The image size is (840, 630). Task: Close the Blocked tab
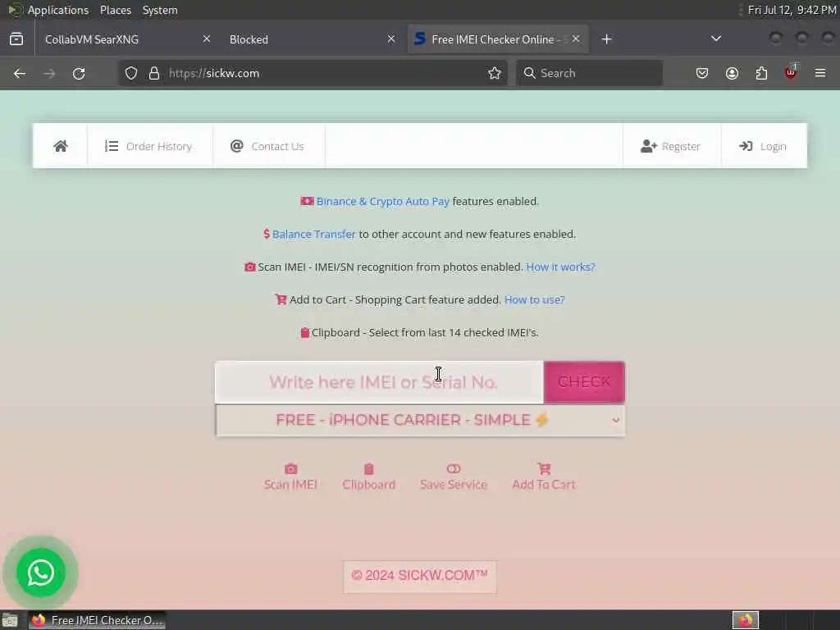point(391,39)
